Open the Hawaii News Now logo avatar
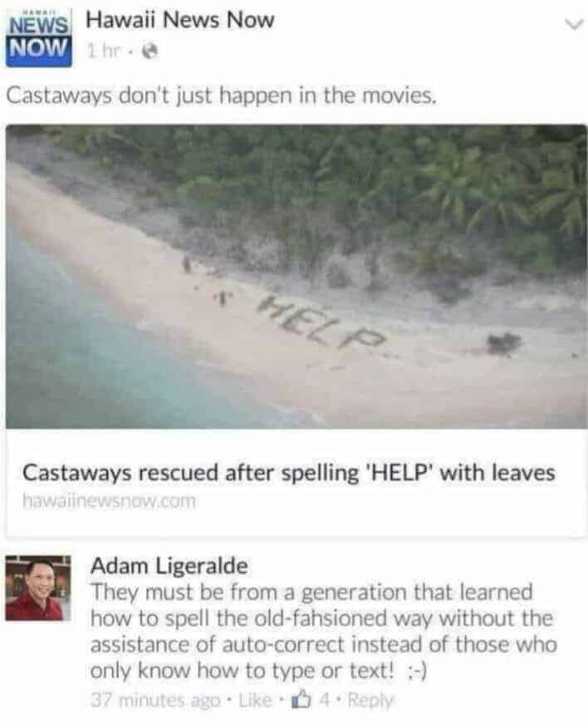Screen dimensions: 588x728 (39, 38)
